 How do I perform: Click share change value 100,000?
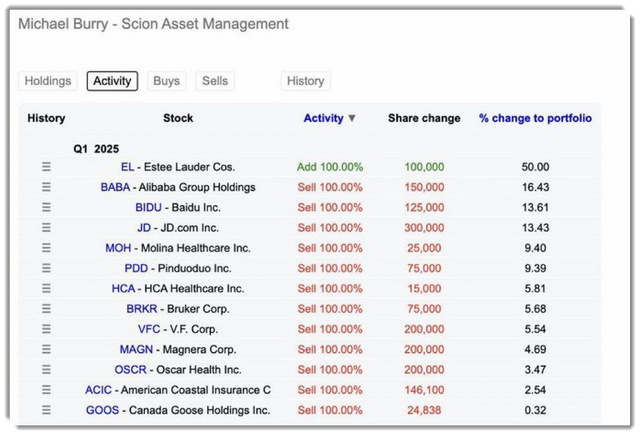point(424,167)
